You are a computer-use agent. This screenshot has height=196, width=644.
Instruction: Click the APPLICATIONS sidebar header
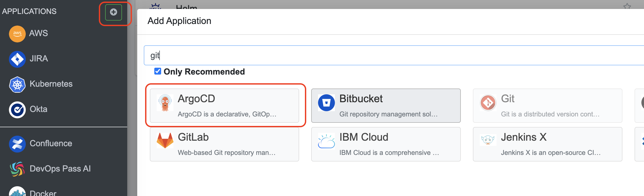(29, 11)
